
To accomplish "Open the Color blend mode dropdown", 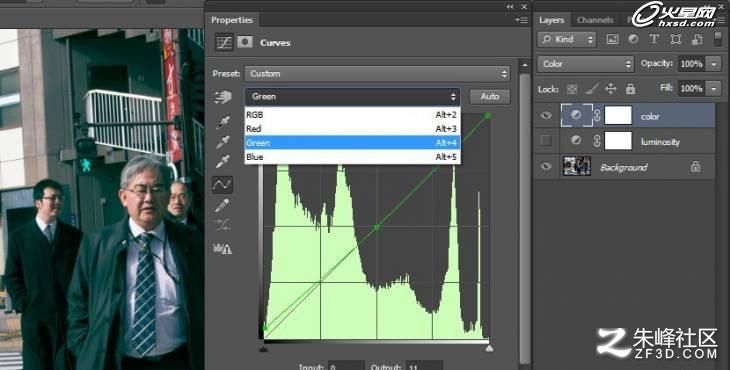I will click(x=586, y=64).
